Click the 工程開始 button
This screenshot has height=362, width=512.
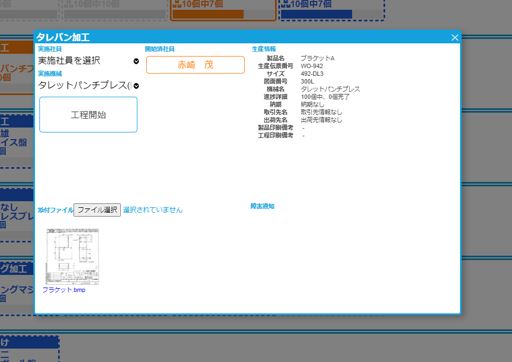coord(88,115)
